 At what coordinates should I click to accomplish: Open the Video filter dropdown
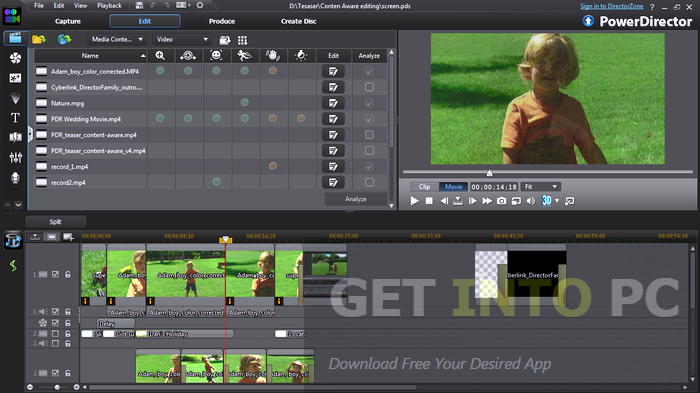182,39
